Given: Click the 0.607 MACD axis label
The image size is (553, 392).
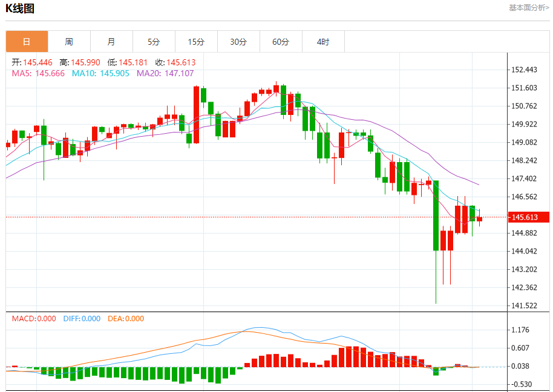Looking at the screenshot, I should [520, 348].
